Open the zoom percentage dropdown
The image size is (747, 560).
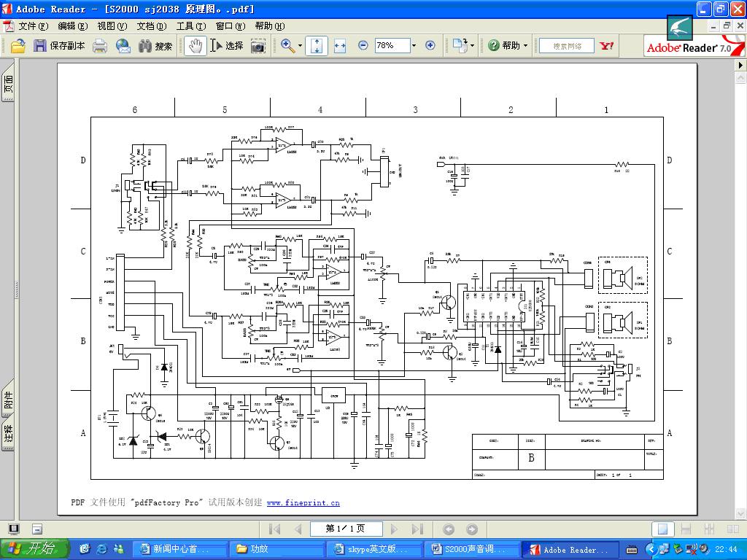click(414, 45)
